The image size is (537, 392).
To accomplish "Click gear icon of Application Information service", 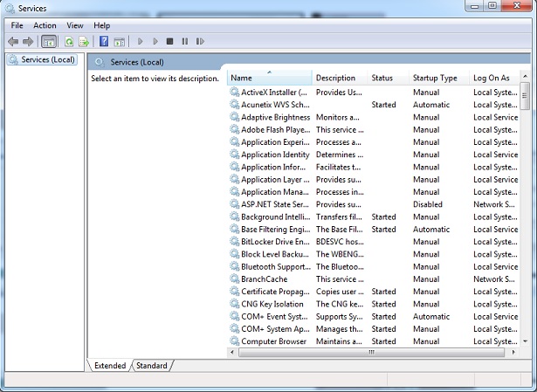I will 234,167.
